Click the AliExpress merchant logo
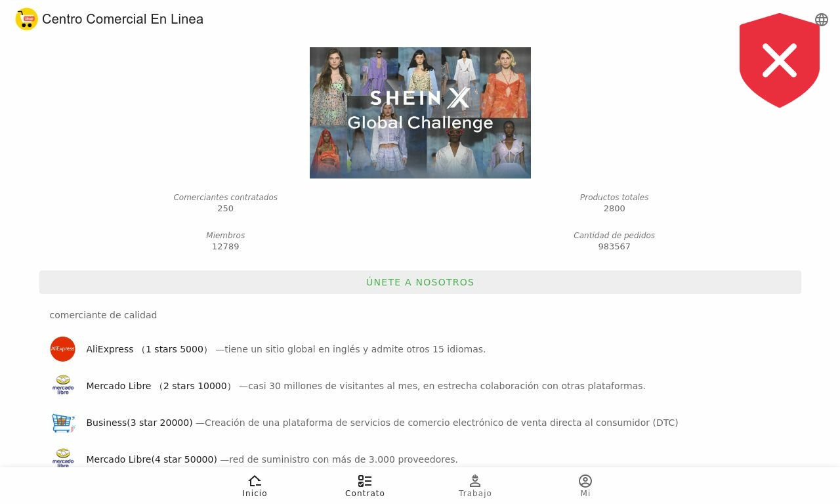 [x=63, y=349]
